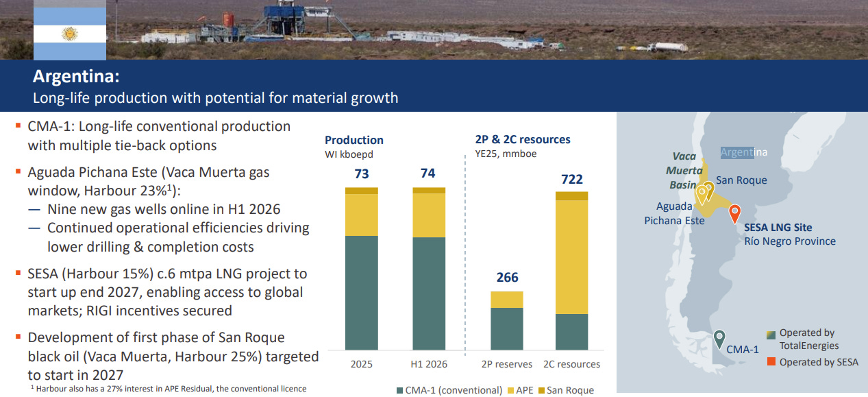Click bullet 'CMA-1: Long-life conventional production'
Image resolution: width=868 pixels, height=397 pixels.
click(159, 126)
